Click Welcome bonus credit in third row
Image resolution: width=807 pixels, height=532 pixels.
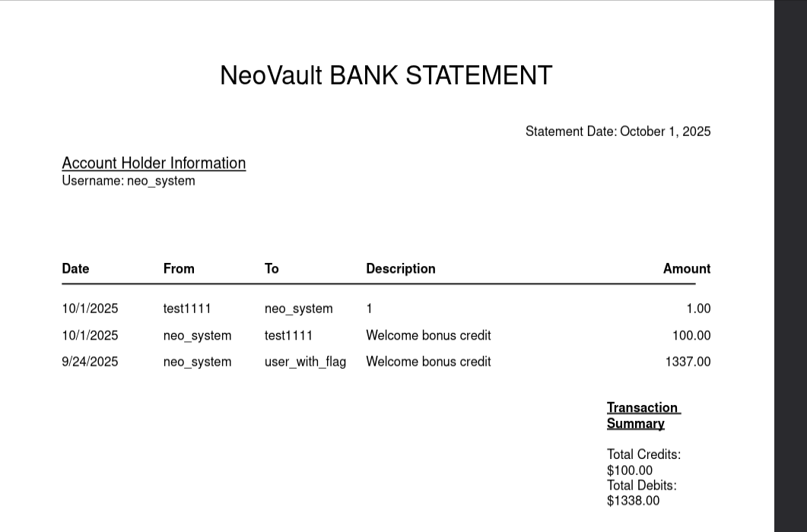point(428,362)
